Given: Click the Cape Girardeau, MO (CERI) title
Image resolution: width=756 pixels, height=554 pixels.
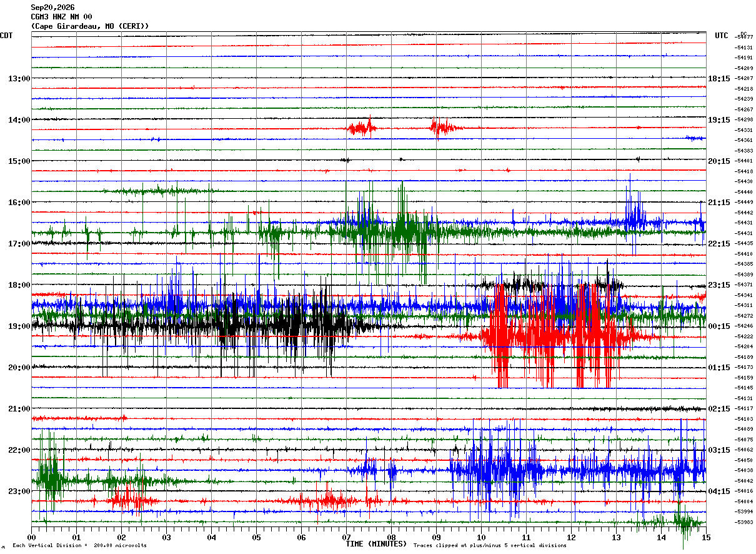Looking at the screenshot, I should (90, 26).
